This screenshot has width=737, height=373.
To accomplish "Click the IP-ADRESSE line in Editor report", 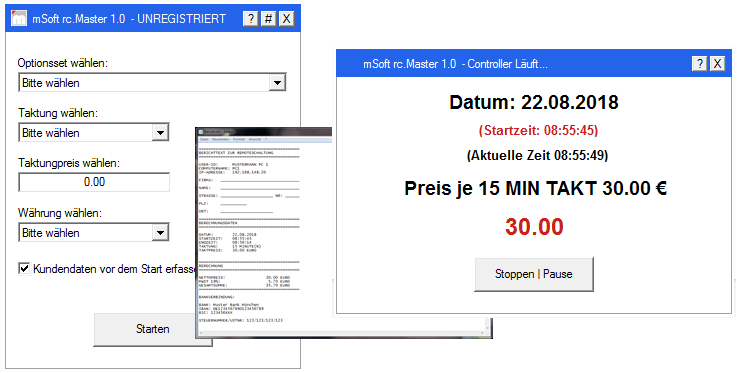I will pyautogui.click(x=232, y=172).
